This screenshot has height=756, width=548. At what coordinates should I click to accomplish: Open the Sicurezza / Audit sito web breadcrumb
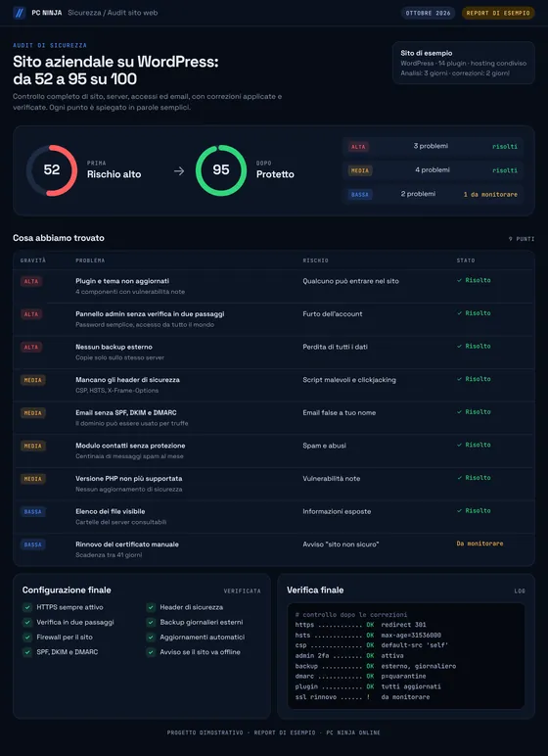(x=113, y=13)
